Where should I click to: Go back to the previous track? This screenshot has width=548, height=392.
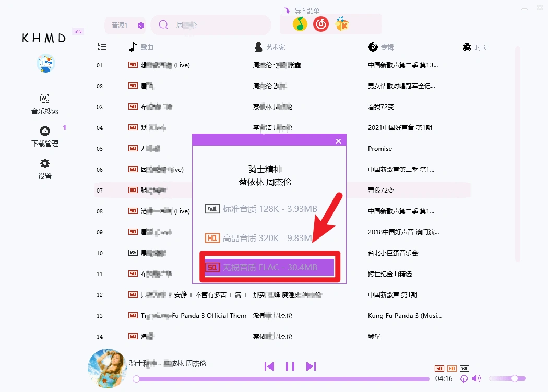click(269, 366)
